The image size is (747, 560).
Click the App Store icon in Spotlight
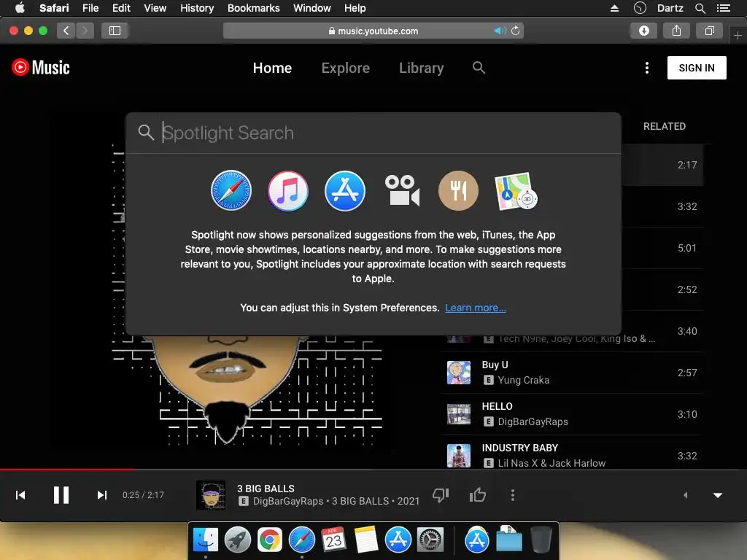pos(345,190)
